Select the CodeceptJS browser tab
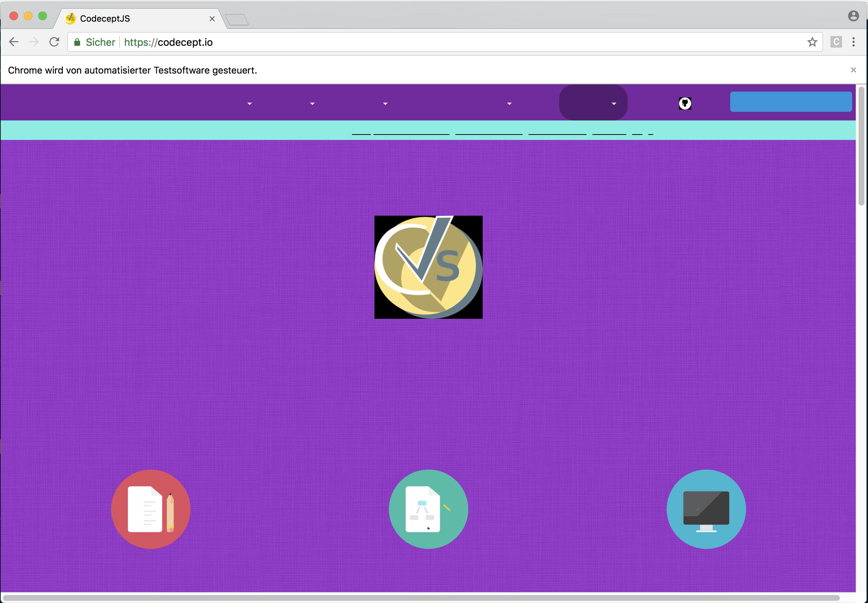This screenshot has width=868, height=603. pyautogui.click(x=140, y=18)
